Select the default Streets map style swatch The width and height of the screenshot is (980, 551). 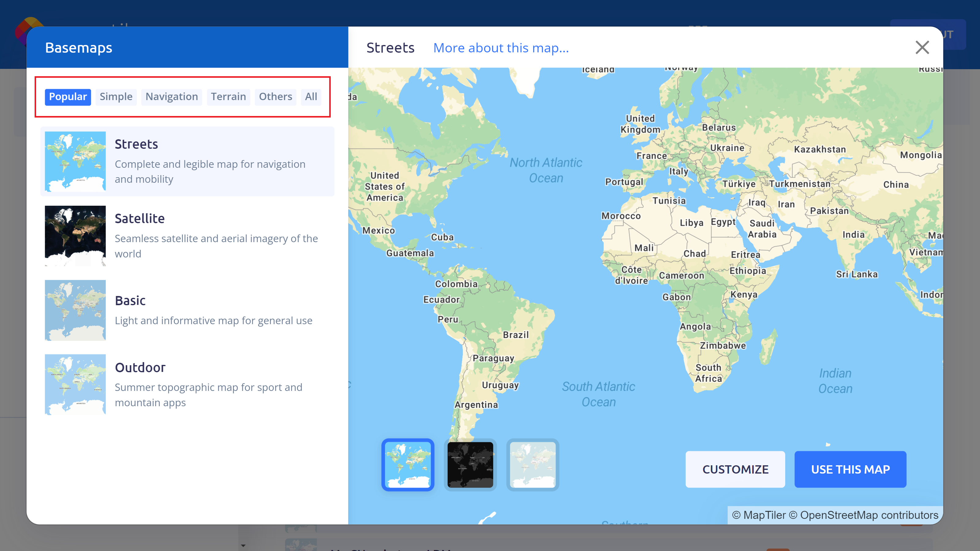(407, 463)
